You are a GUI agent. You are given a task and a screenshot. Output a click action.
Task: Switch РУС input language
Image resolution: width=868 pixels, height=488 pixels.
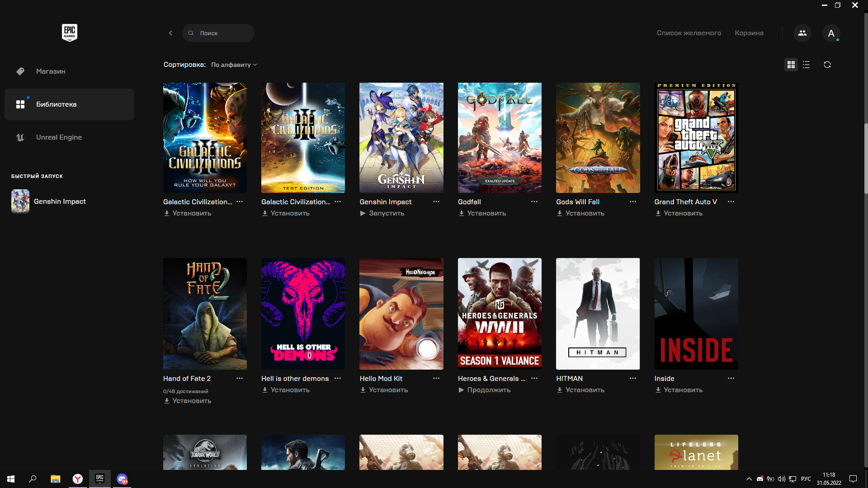click(x=806, y=479)
